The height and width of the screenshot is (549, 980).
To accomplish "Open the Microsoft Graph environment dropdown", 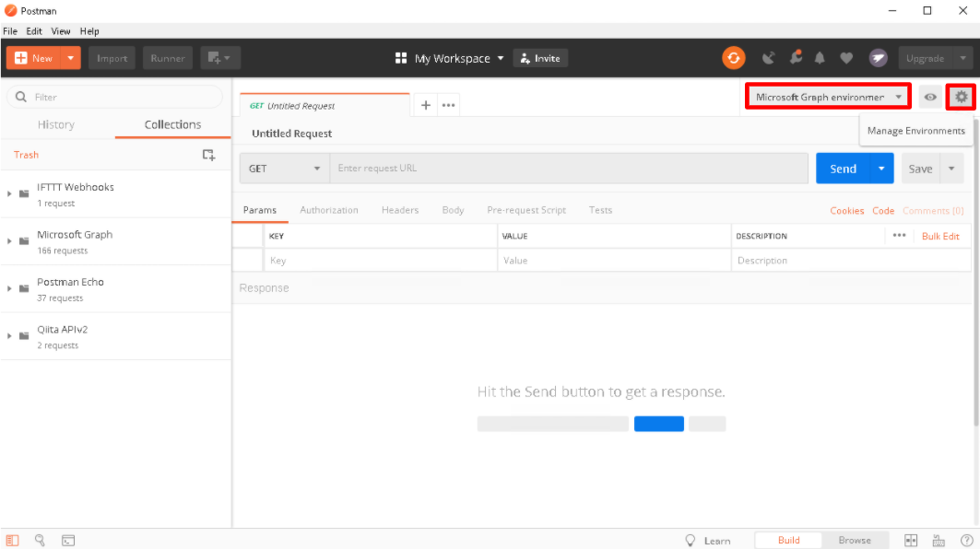I will click(825, 97).
